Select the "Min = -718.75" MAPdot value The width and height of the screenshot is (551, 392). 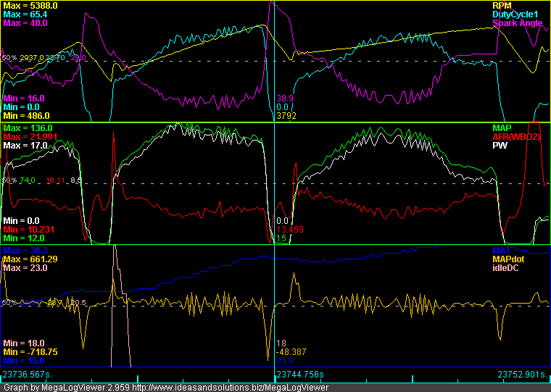pos(30,352)
